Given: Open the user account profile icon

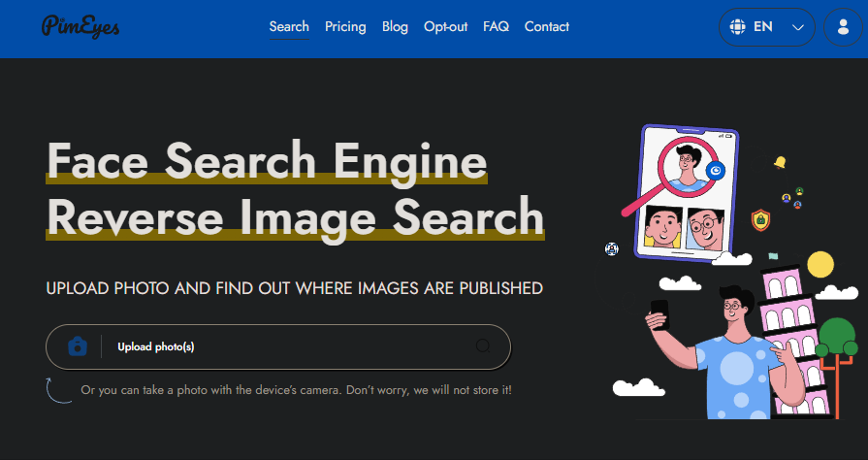Looking at the screenshot, I should (x=843, y=26).
